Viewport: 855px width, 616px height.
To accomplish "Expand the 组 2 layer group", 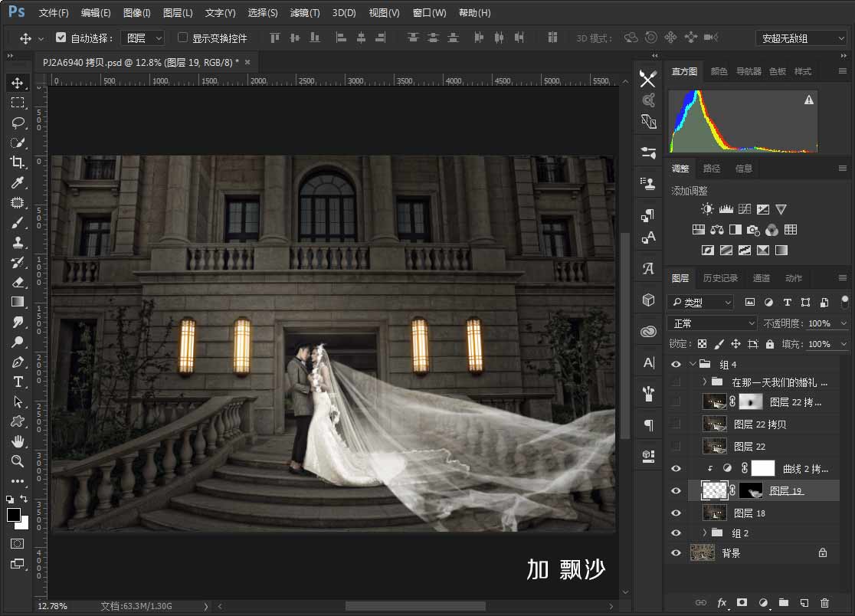I will (x=704, y=532).
